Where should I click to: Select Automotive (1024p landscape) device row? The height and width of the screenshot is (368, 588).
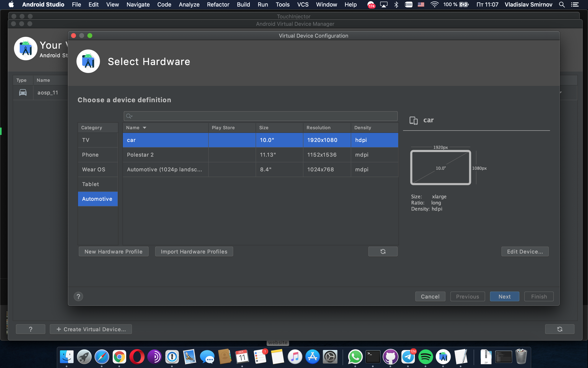point(261,169)
